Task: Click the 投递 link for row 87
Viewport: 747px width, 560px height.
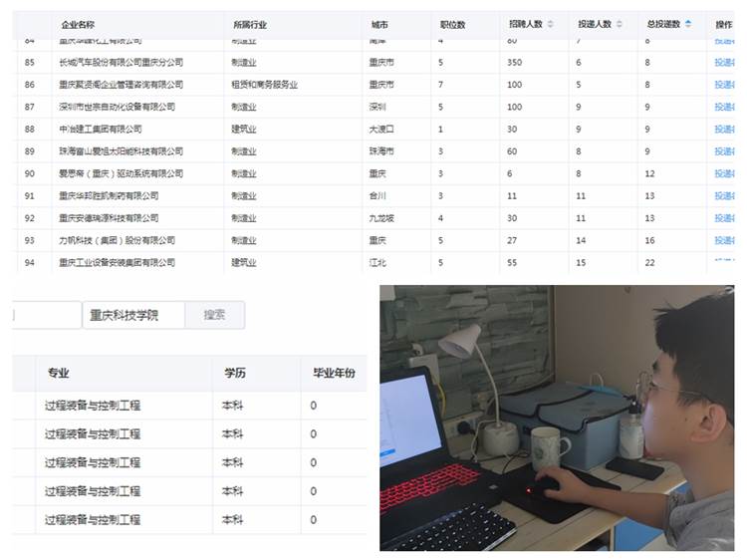Action: [x=723, y=107]
